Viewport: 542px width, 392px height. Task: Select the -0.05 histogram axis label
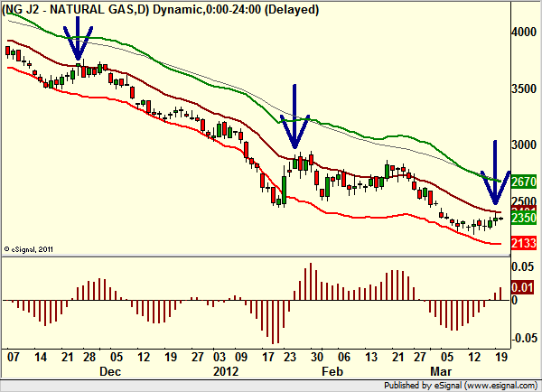click(524, 339)
